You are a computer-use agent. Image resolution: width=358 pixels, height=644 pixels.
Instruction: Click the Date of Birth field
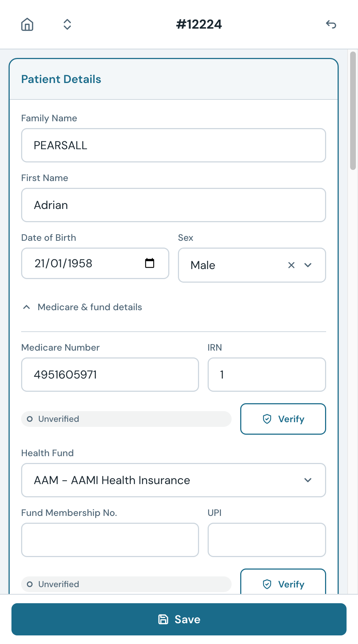pos(95,263)
